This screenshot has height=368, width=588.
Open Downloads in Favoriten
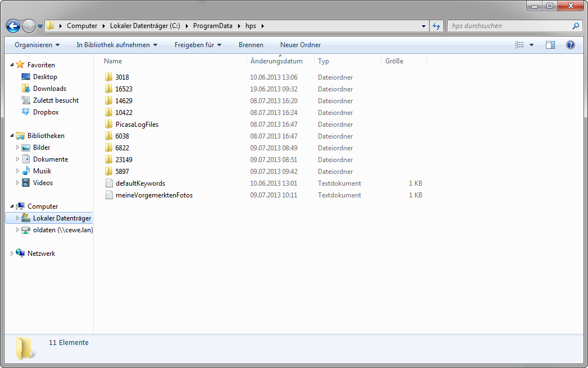pyautogui.click(x=49, y=89)
